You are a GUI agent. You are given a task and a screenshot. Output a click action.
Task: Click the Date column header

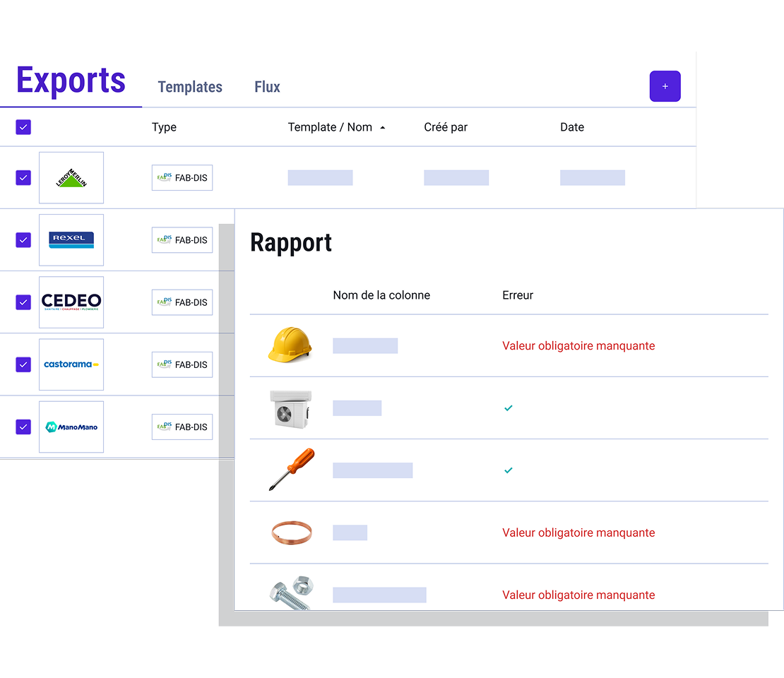click(572, 127)
